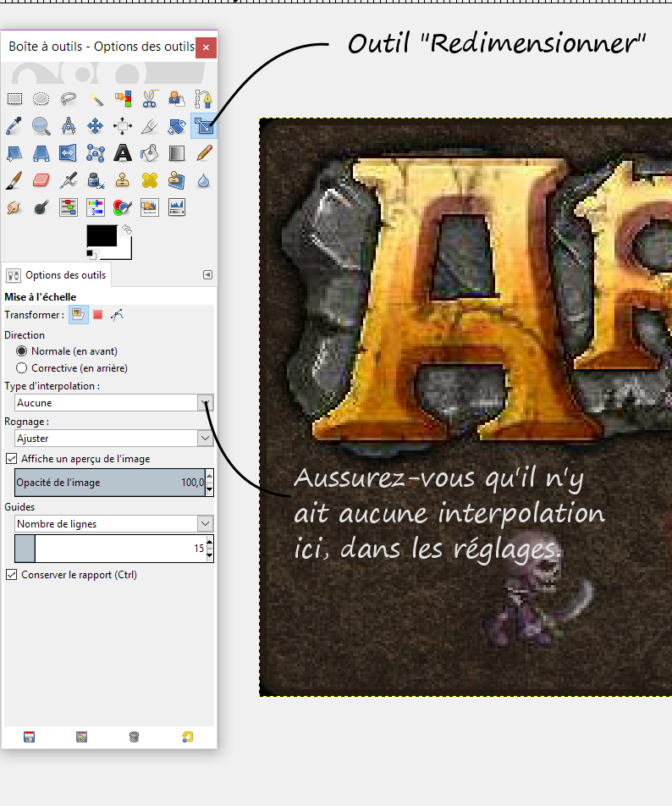This screenshot has height=806, width=672.
Task: Select the Crop knife tool
Action: 150,126
